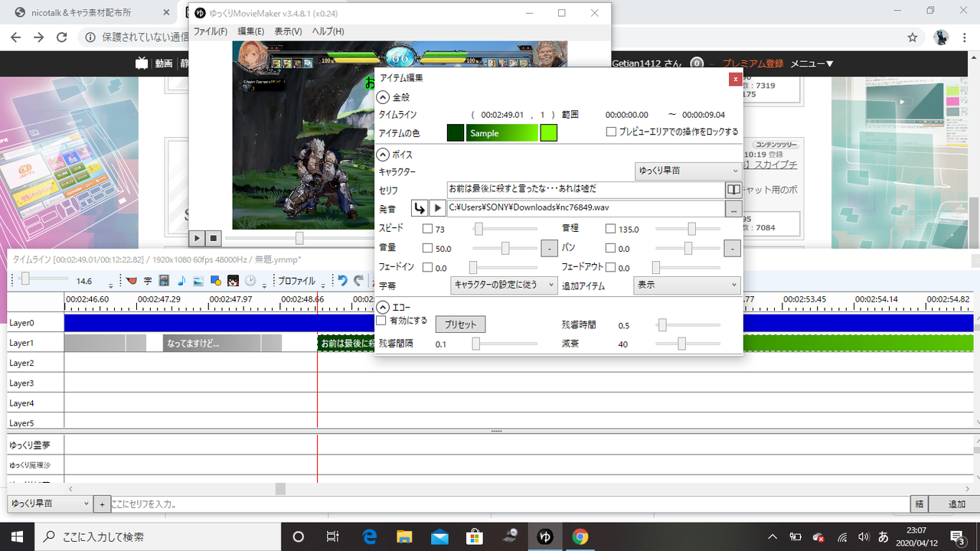Add a video item from toolbar
The image size is (980, 551).
point(164,281)
